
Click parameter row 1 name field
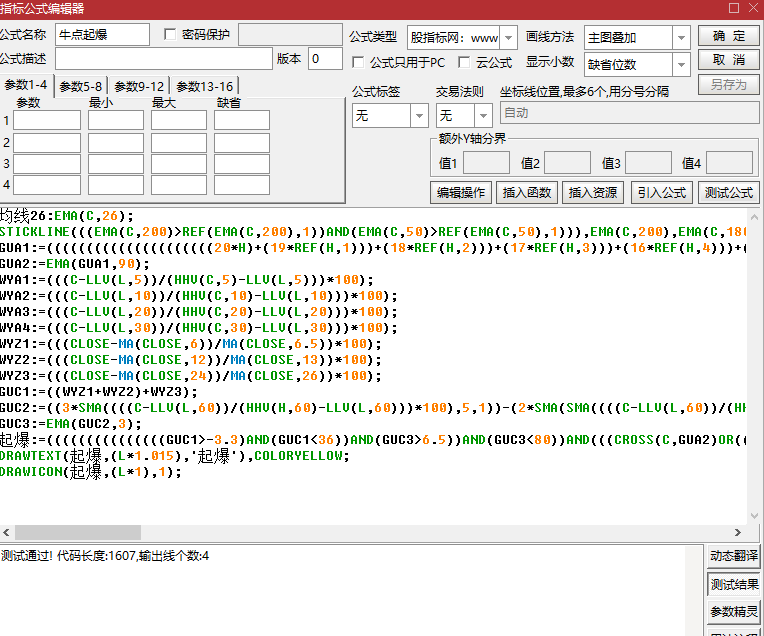coord(47,120)
